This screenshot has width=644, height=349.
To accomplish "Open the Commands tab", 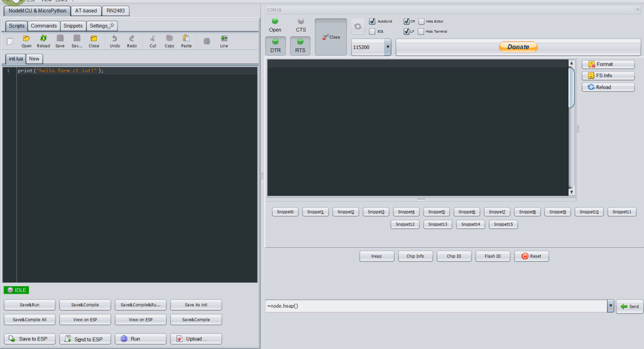I will [x=44, y=26].
